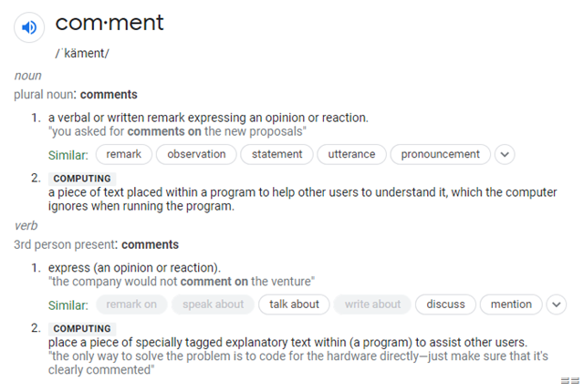Click the phonetic spelling /ˈkäment/
Image resolution: width=584 pixels, height=392 pixels.
82,54
